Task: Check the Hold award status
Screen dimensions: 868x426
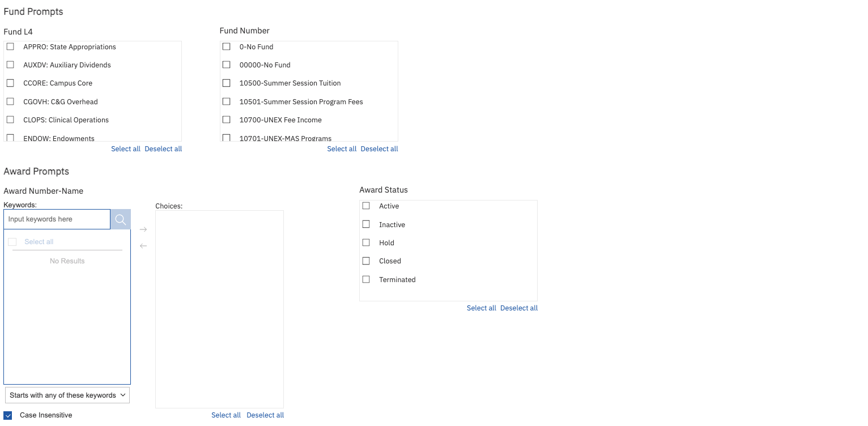Action: pos(365,242)
